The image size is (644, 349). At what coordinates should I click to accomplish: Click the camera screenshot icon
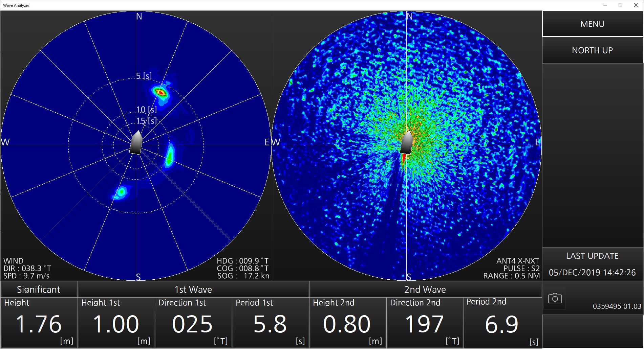(555, 298)
